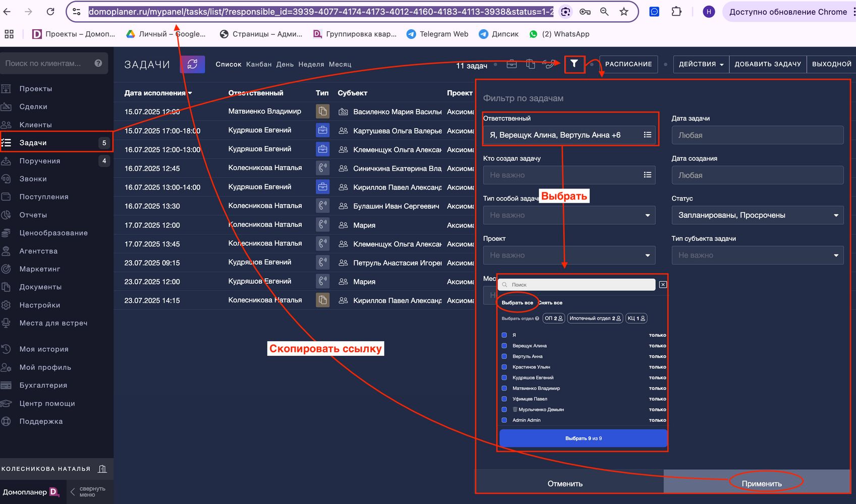Click the Дата задачи input field
Screen dimensions: 856x504
(757, 135)
